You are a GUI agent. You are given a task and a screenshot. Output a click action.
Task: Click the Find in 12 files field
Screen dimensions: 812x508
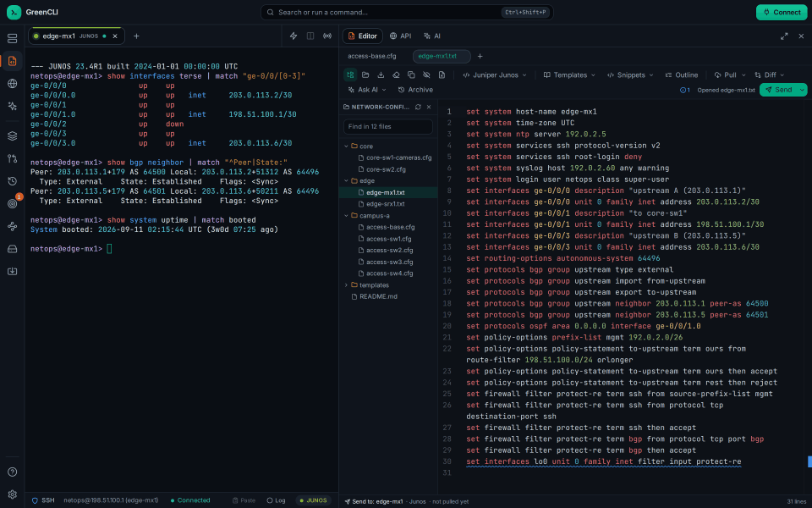[x=388, y=126]
